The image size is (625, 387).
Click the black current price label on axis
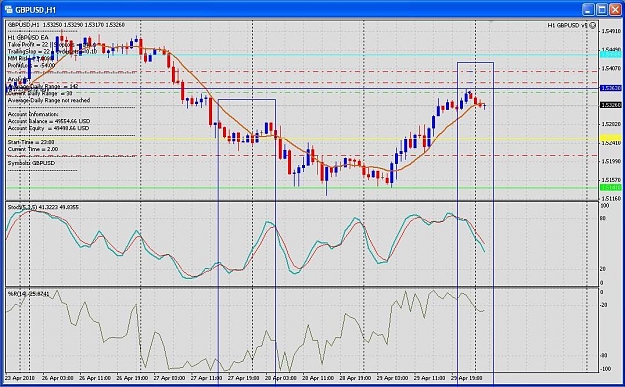tap(611, 105)
